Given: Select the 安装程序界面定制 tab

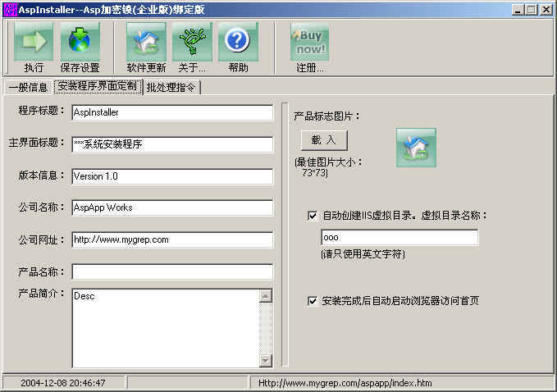Looking at the screenshot, I should pos(98,86).
